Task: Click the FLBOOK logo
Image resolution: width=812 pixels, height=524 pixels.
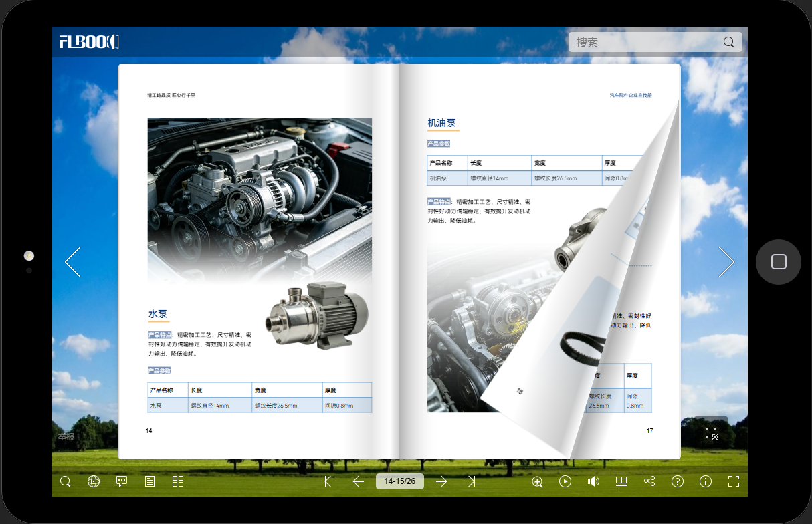Action: (x=89, y=41)
